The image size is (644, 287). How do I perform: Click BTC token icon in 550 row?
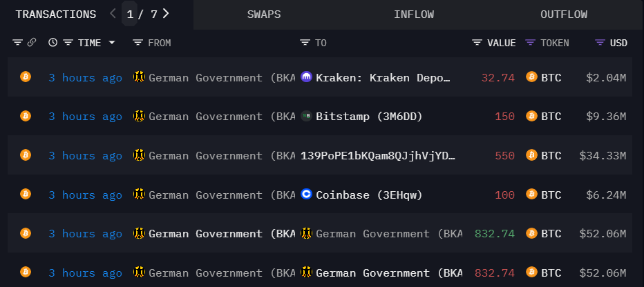(x=531, y=156)
